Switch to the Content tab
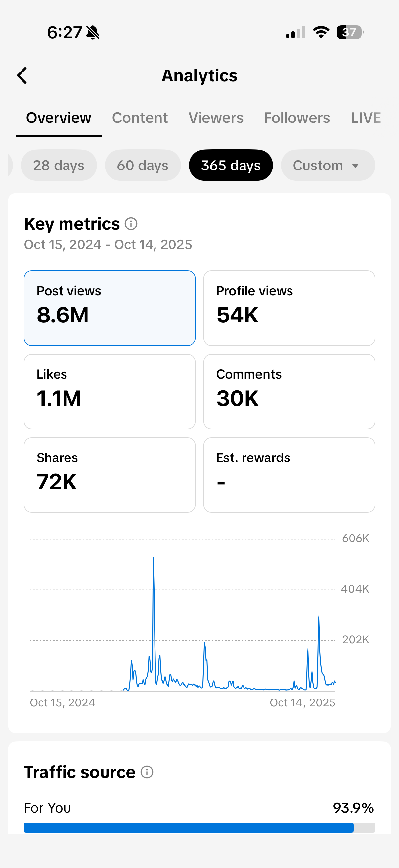 click(x=140, y=118)
